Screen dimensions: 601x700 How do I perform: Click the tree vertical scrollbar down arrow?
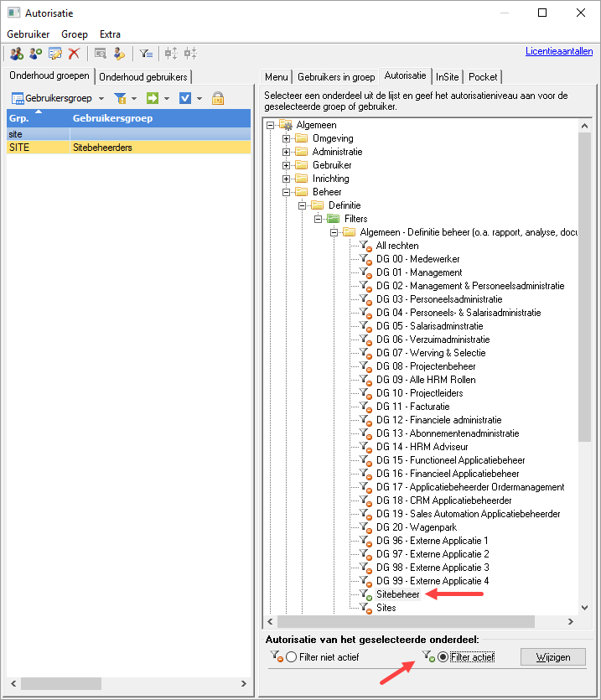pos(584,608)
